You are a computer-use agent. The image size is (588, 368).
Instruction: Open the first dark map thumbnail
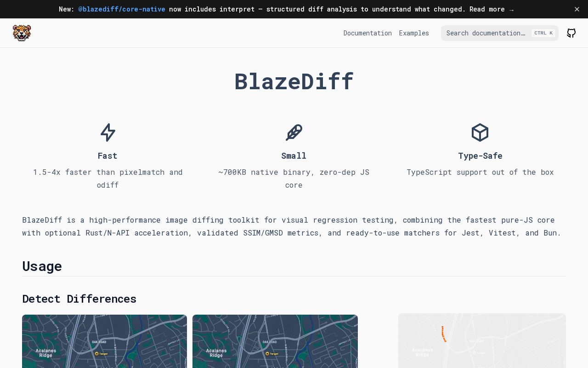pyautogui.click(x=105, y=341)
